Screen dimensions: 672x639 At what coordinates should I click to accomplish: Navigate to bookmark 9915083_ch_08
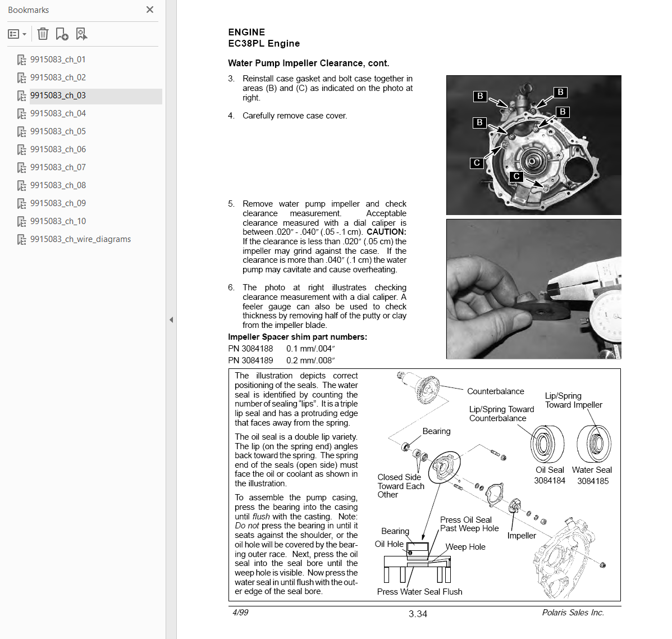(58, 185)
